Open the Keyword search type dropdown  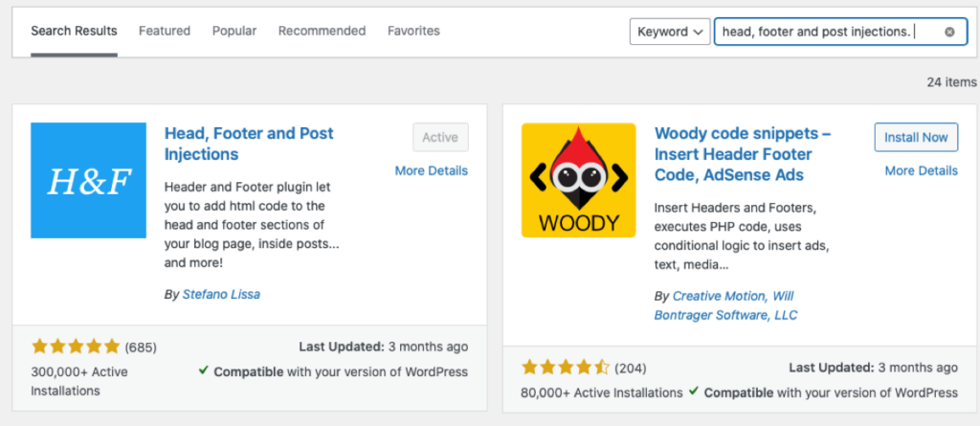pyautogui.click(x=670, y=32)
